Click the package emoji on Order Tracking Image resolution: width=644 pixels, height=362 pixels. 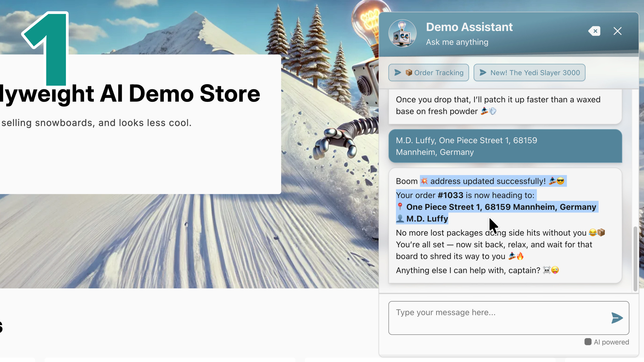coord(409,73)
